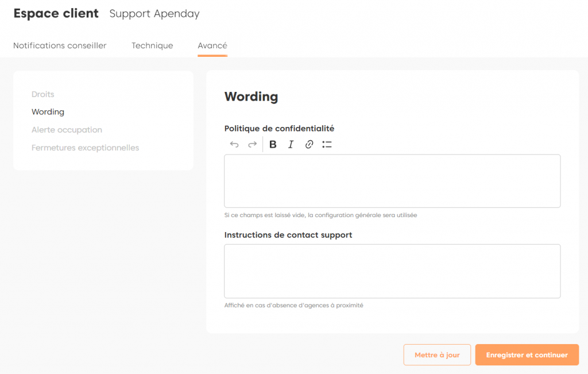The height and width of the screenshot is (374, 588).
Task: Click the Support Apenday name in the header
Action: tap(154, 14)
